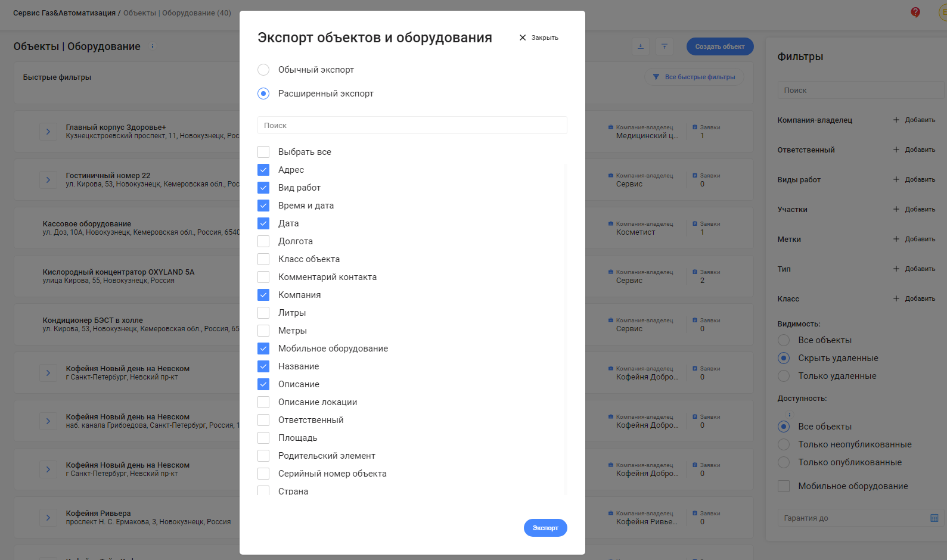Click the download icon near Create object
947x560 pixels.
click(641, 46)
